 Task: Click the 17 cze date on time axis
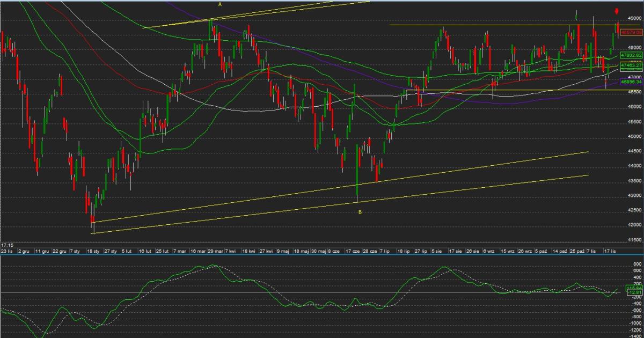click(x=352, y=251)
